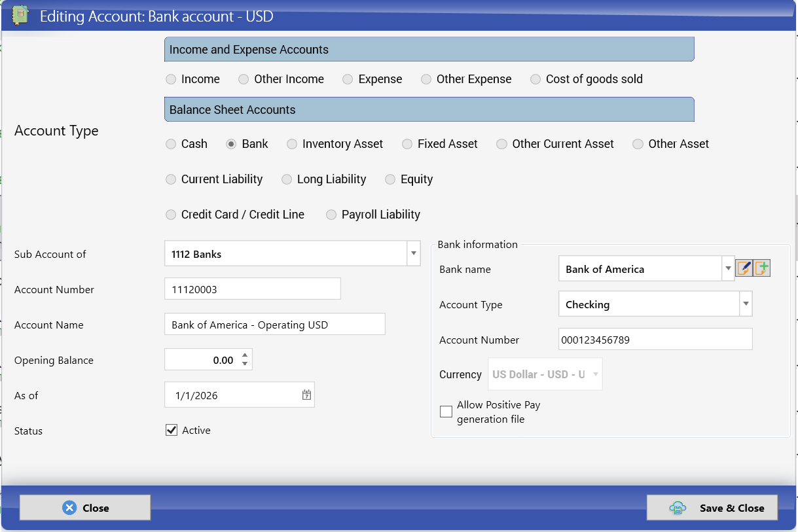Viewport: 798px width, 532px height.
Task: Select the Other Expense radio button
Action: coord(426,79)
